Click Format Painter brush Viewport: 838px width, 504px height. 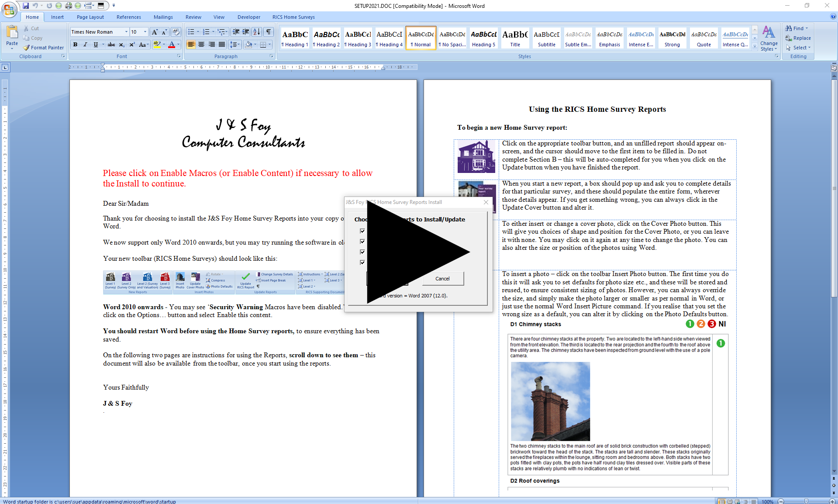point(44,48)
